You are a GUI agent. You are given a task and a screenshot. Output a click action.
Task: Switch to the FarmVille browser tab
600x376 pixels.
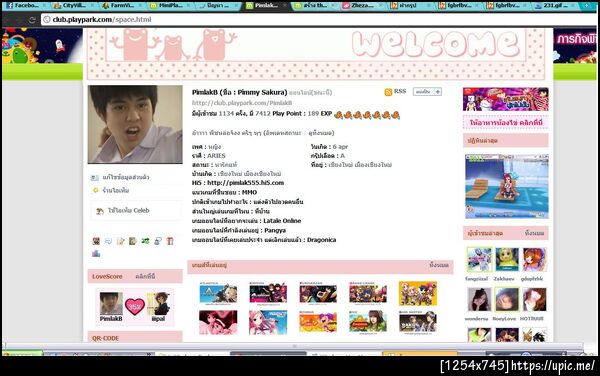122,5
